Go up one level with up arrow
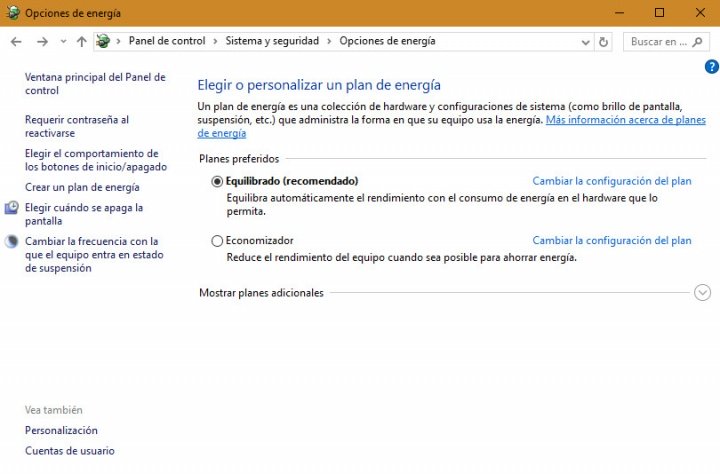This screenshot has width=720, height=474. click(x=82, y=42)
